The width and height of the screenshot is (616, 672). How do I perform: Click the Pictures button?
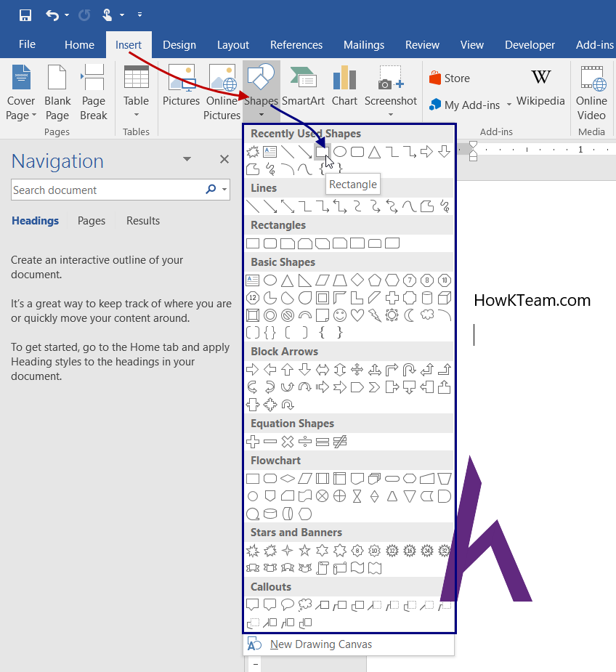[x=181, y=86]
